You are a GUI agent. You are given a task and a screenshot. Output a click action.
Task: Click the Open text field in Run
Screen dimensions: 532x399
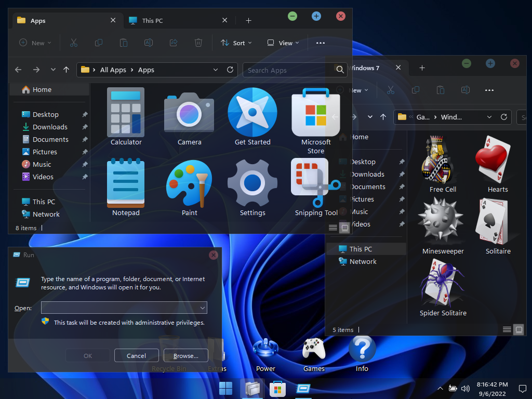click(x=124, y=308)
